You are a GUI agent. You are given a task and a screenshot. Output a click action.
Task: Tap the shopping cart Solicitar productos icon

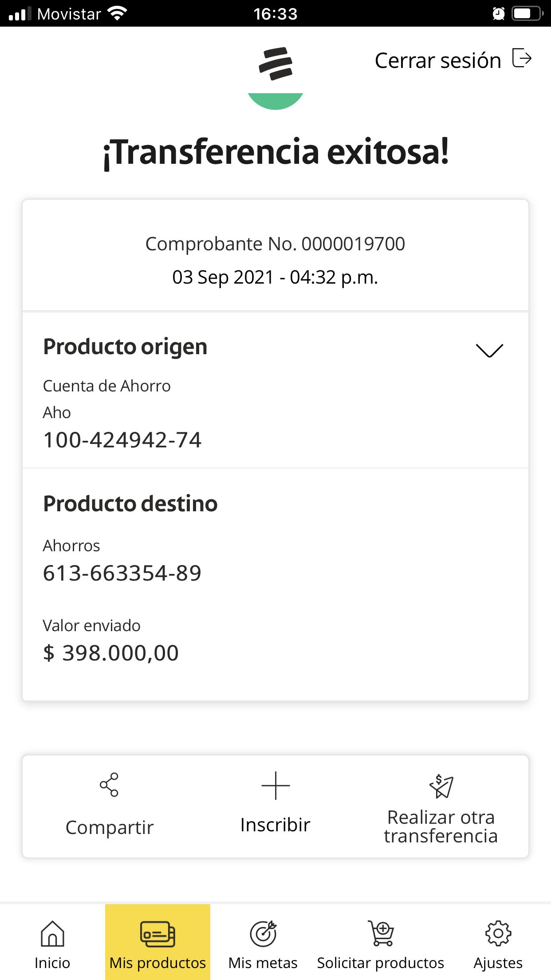click(381, 933)
